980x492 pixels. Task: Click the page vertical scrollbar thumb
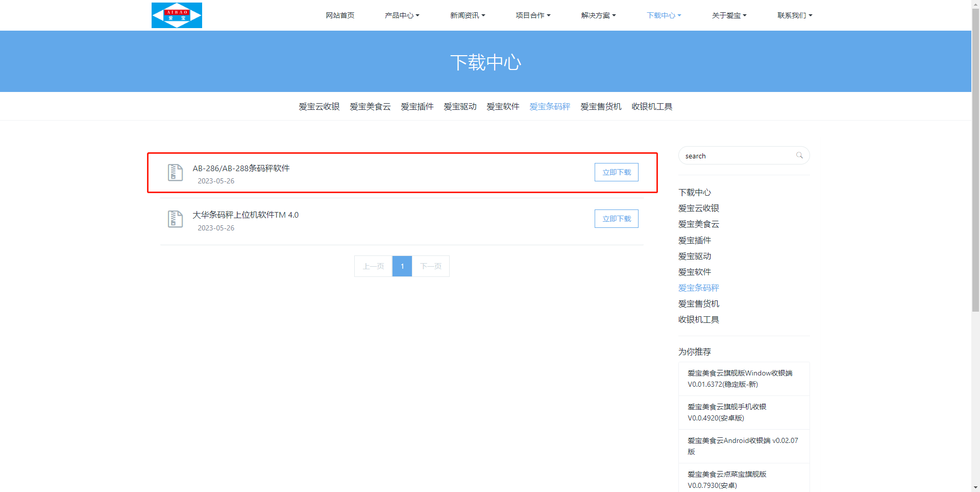point(975,160)
